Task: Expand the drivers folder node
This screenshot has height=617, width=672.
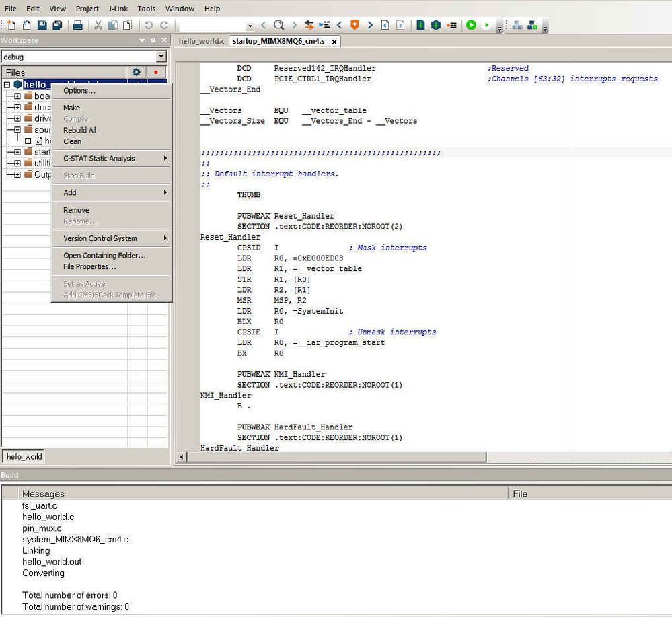Action: point(17,118)
